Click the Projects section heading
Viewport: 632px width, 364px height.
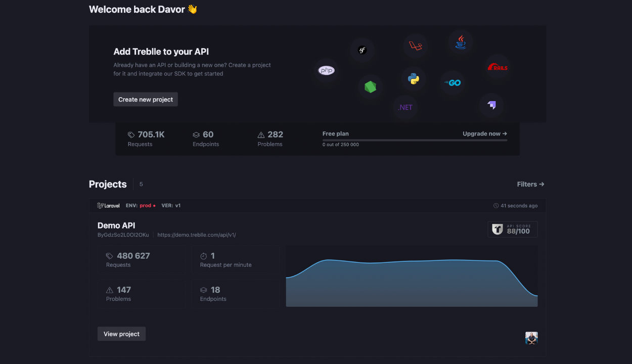click(108, 184)
